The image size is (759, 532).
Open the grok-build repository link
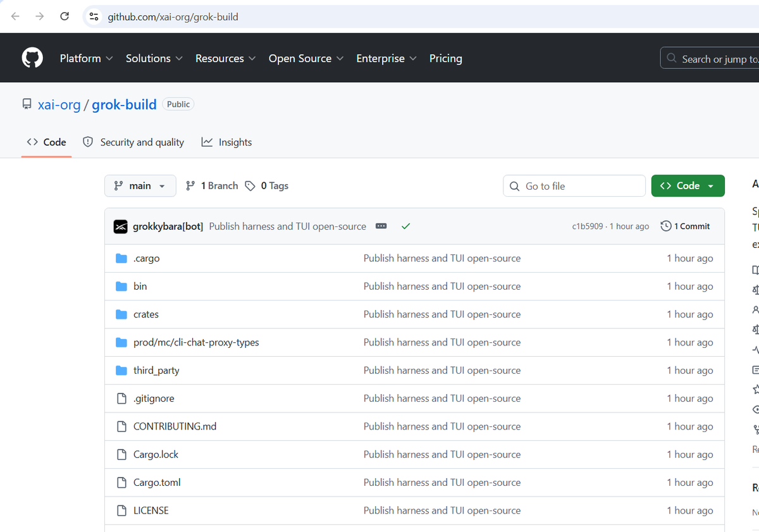point(124,105)
